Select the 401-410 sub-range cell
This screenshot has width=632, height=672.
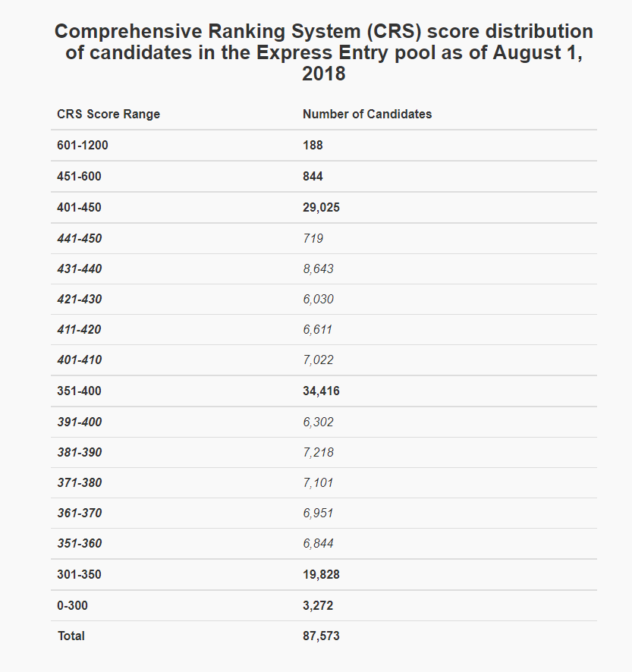coord(79,360)
